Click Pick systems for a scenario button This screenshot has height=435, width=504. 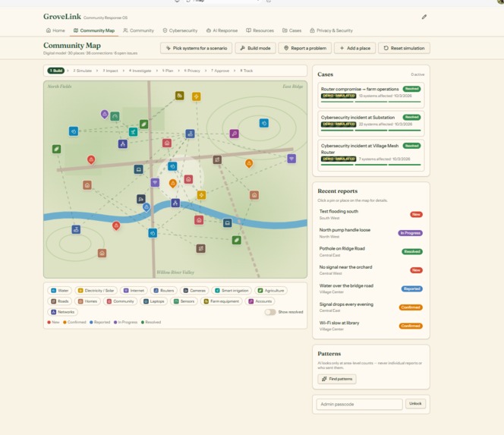[196, 49]
